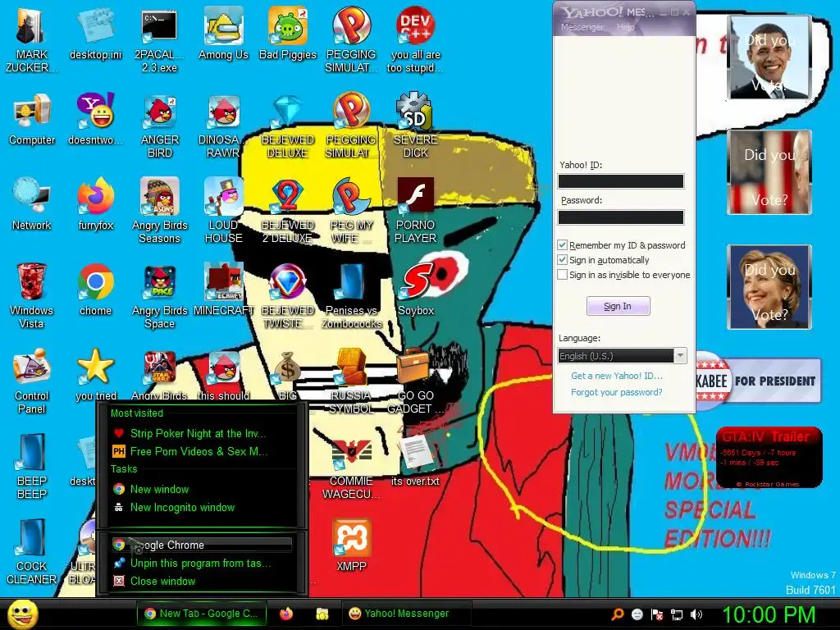
Task: Open the LOUD HOUSE icon
Action: tap(223, 211)
